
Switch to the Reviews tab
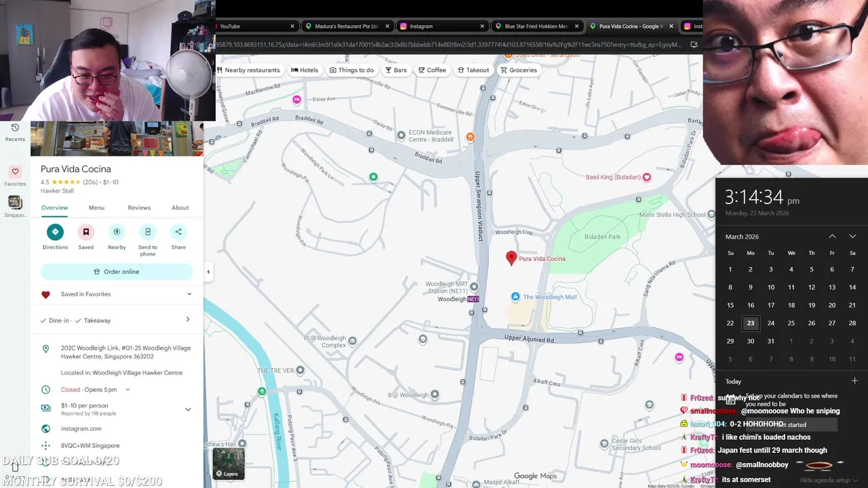tap(139, 207)
